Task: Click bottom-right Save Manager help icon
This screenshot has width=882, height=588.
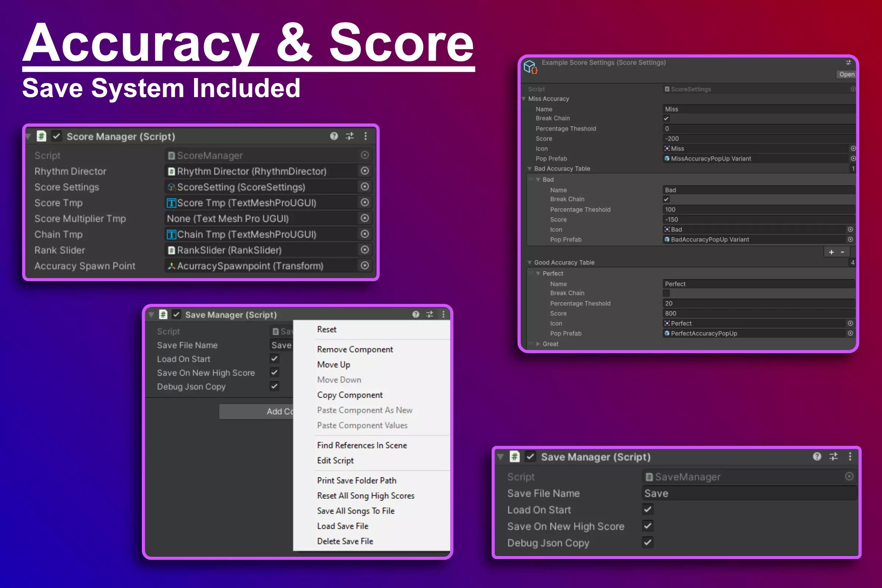Action: click(x=817, y=456)
